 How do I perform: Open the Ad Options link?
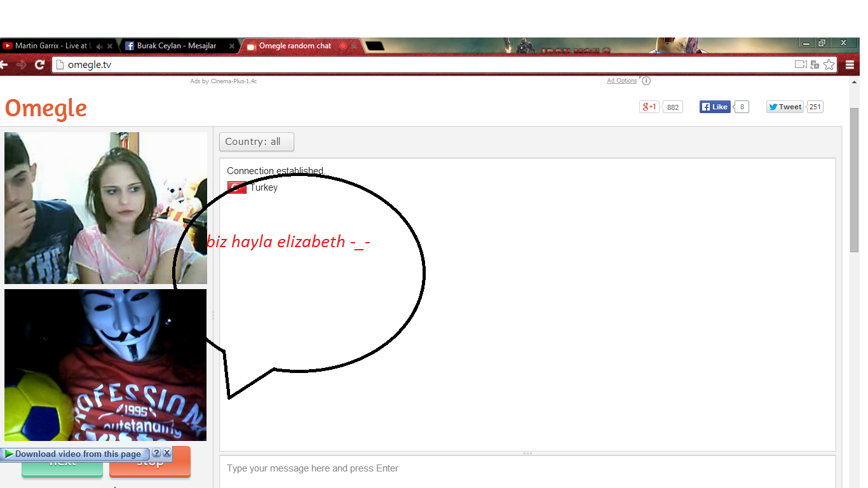621,81
